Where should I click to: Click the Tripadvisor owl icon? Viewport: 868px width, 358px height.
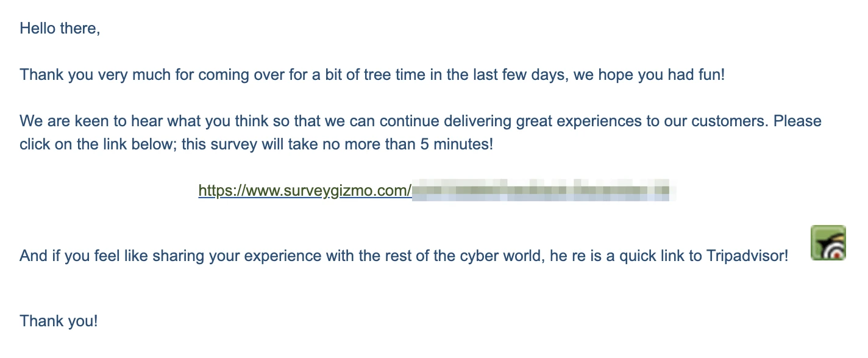[x=828, y=243]
